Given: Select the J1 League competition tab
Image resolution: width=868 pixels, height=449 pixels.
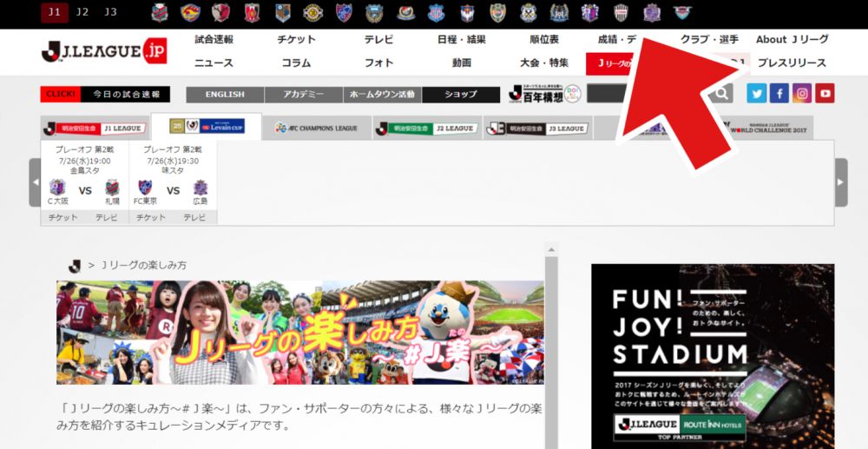Looking at the screenshot, I should point(95,128).
